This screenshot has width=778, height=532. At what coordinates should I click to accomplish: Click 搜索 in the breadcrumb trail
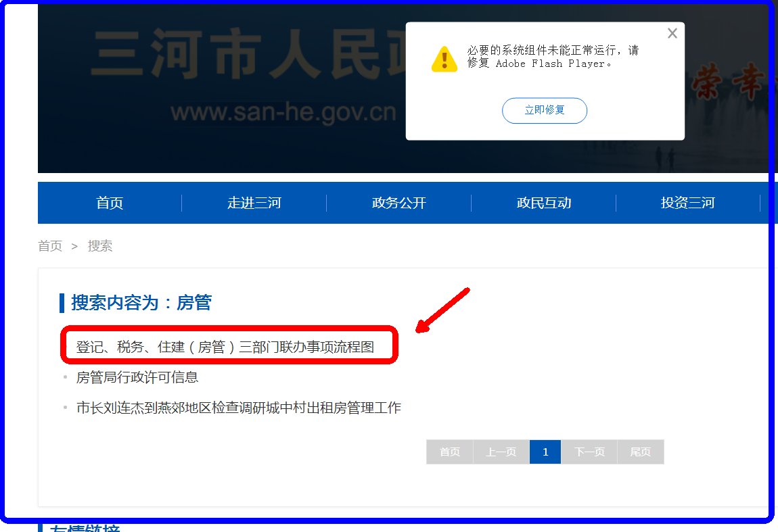pyautogui.click(x=100, y=245)
